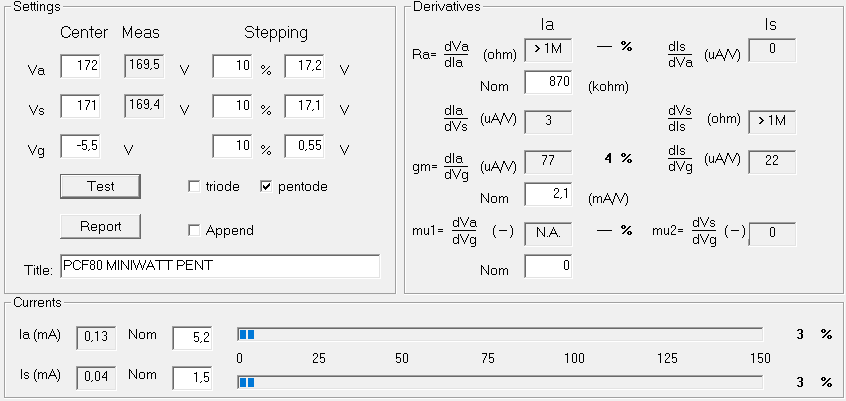
Task: Select the Vs Center value field
Action: click(x=80, y=106)
